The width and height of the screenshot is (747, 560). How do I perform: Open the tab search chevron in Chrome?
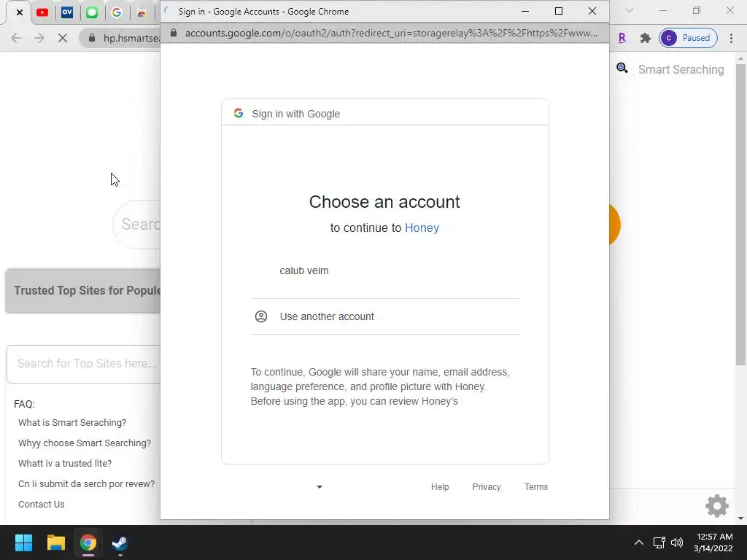tap(630, 10)
